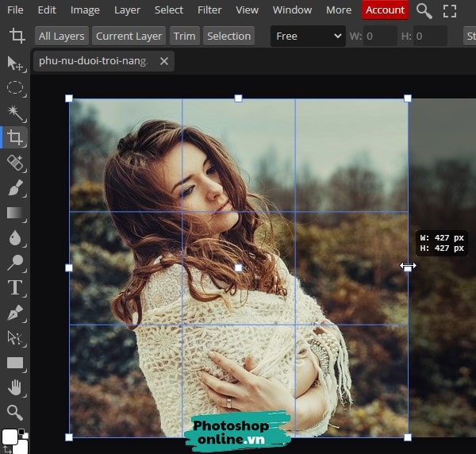Select the Hand tool
Viewport: 476px width, 454px height.
(x=15, y=387)
